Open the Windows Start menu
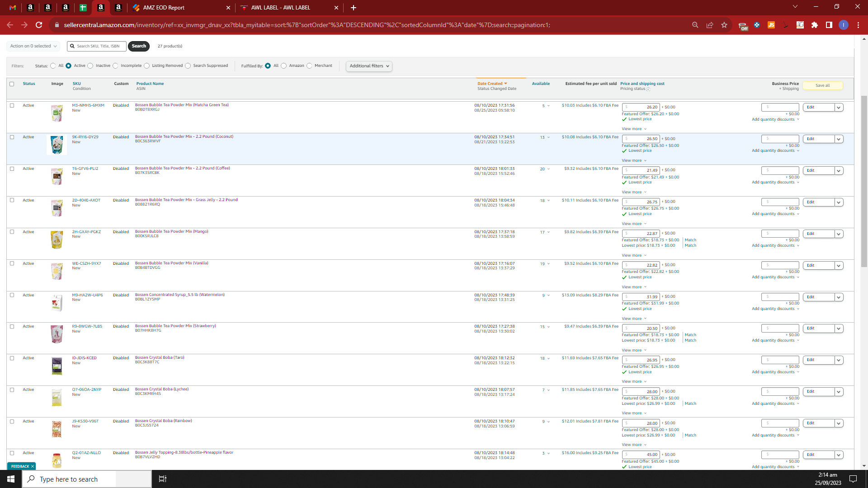868x488 pixels. 11,479
